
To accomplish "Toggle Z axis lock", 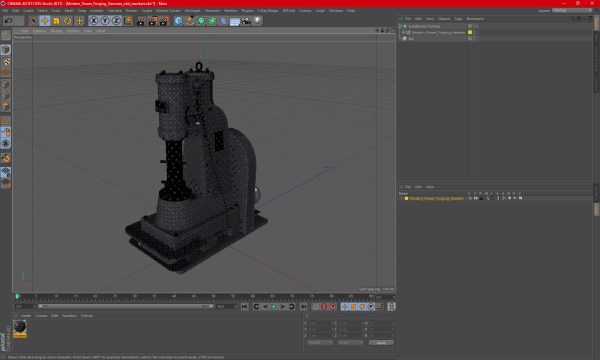I will (116, 21).
